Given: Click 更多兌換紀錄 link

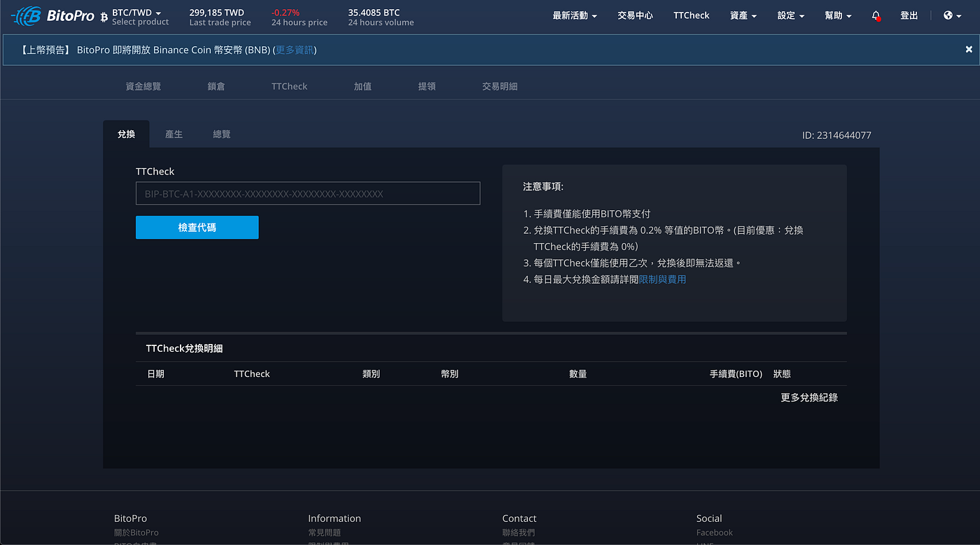Looking at the screenshot, I should (x=809, y=397).
